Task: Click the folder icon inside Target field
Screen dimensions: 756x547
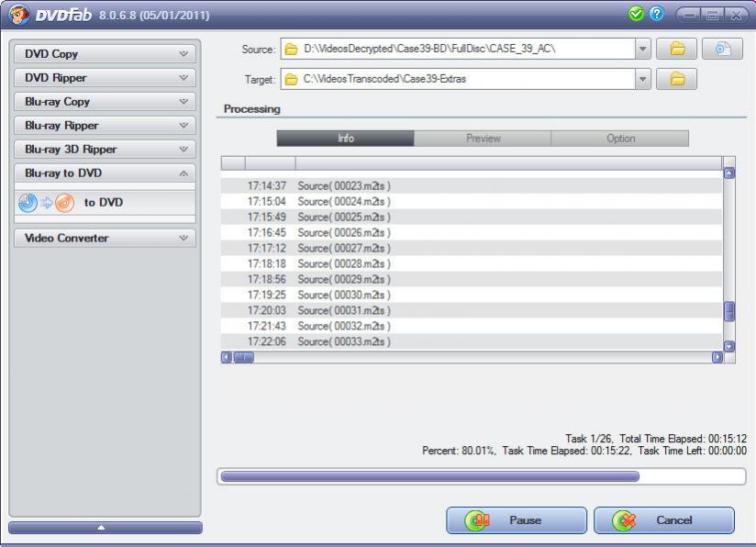Action: [x=291, y=79]
